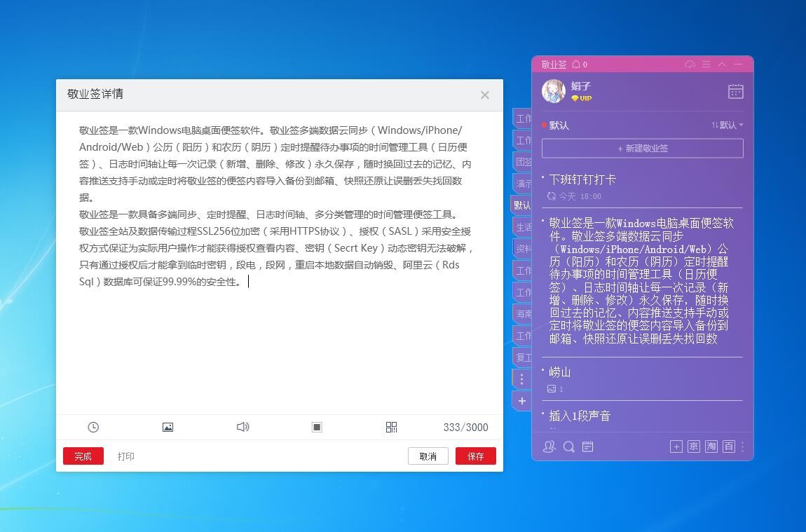Click 打印 to print the note

126,456
